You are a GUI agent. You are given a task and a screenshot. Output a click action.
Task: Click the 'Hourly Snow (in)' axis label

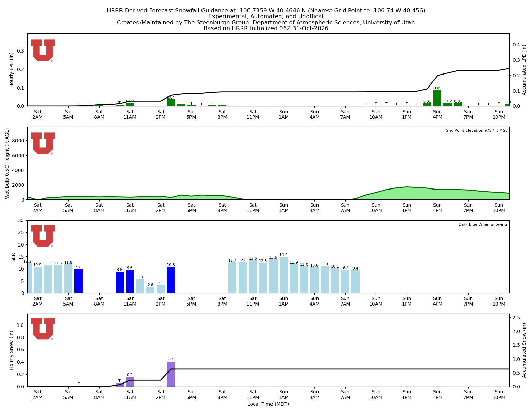12,350
